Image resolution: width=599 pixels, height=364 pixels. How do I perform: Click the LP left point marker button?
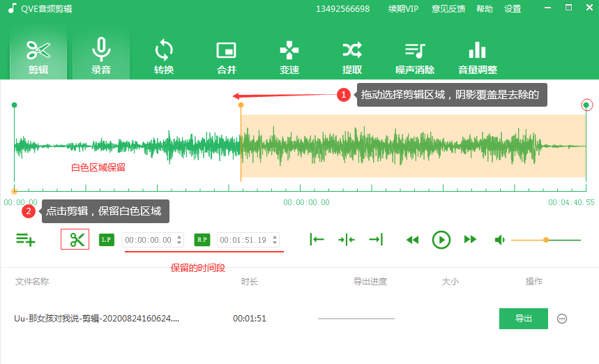point(107,240)
